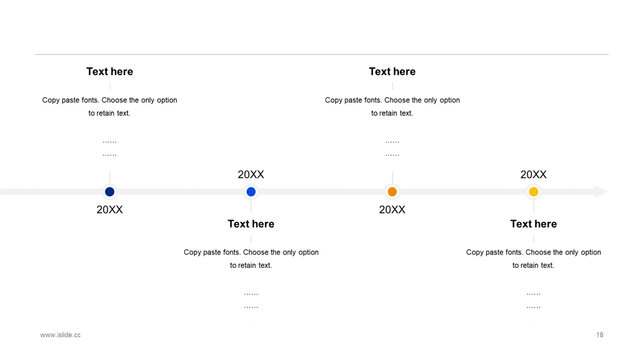
Task: Click the dark navy timeline dot
Action: [x=110, y=192]
